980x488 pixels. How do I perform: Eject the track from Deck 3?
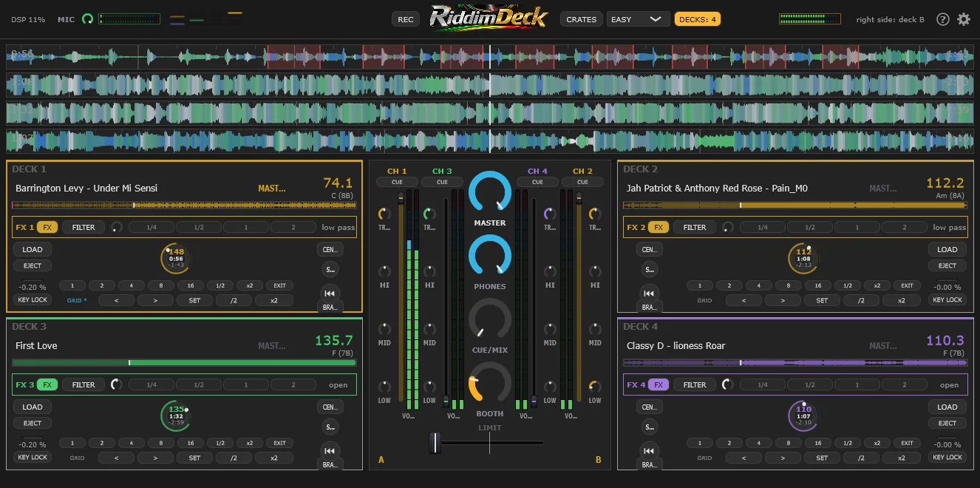click(33, 423)
